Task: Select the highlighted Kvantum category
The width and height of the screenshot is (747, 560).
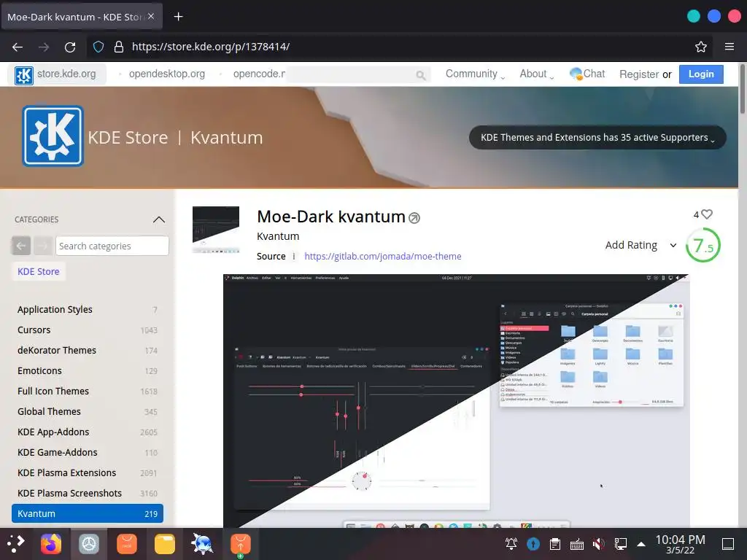Action: 88,513
